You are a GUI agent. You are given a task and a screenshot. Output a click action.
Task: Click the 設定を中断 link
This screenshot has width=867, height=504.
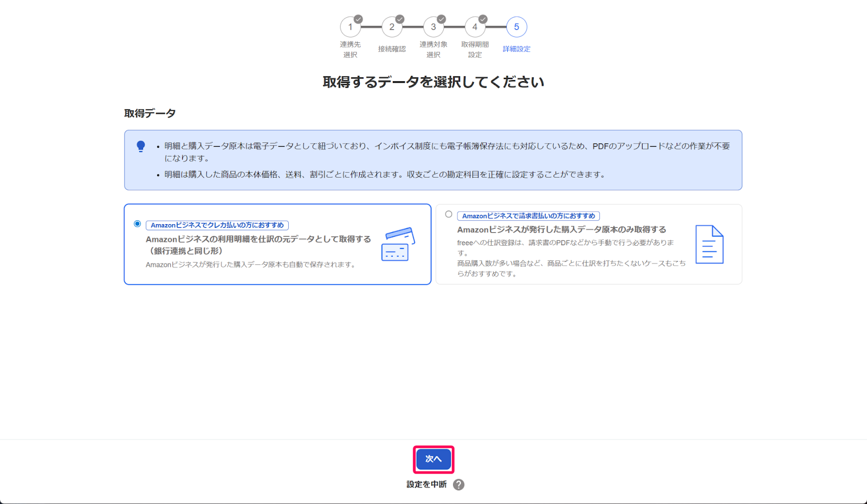[x=426, y=485]
